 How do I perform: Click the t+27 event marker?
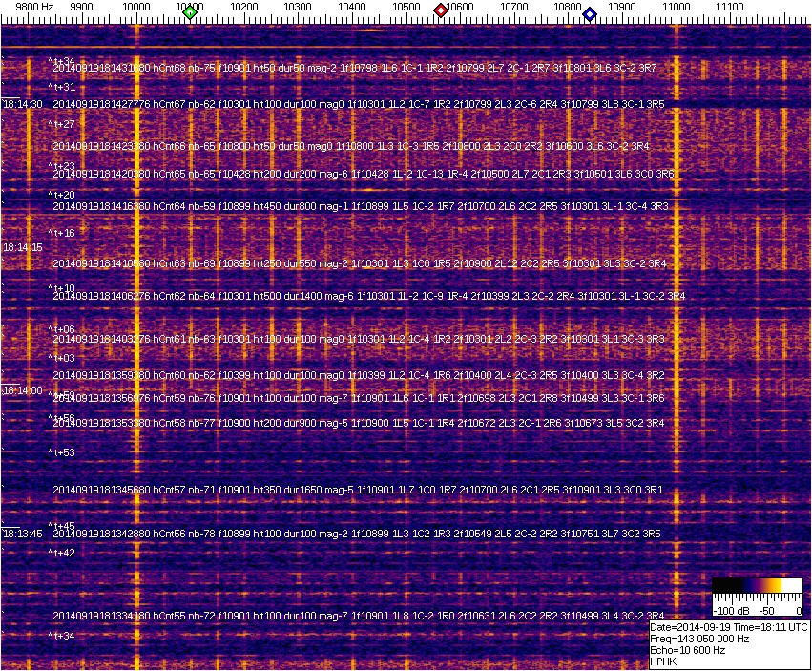click(x=63, y=124)
